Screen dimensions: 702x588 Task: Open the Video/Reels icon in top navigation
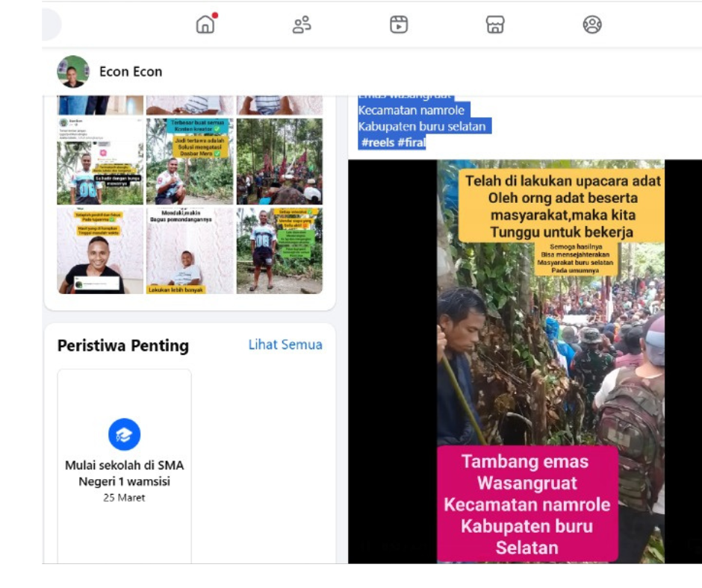(399, 25)
